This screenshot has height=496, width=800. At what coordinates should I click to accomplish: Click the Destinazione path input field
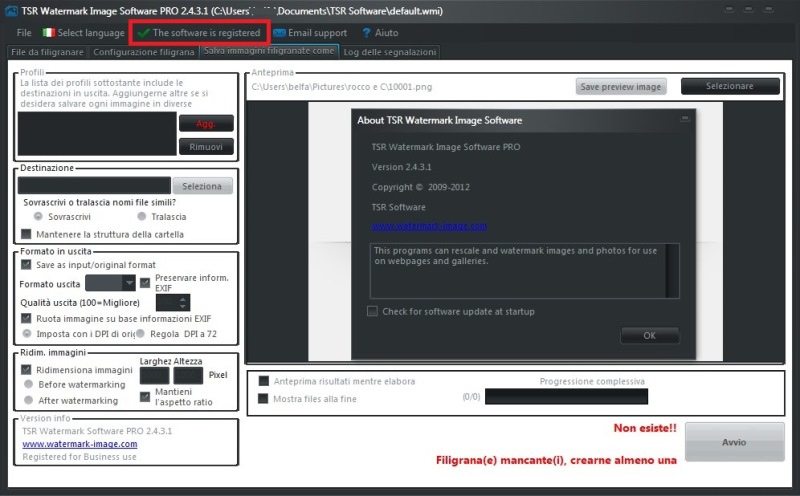point(94,186)
